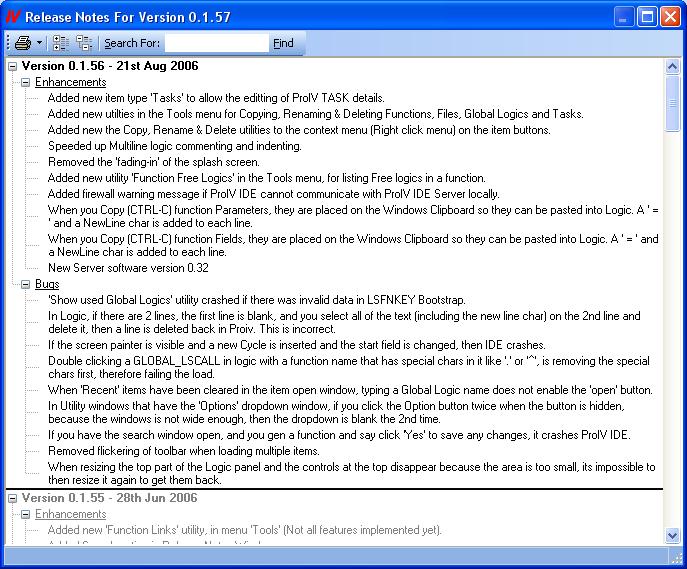Image resolution: width=687 pixels, height=569 pixels.
Task: Select 'Added new utilties in the Tools menu' entry
Action: pyautogui.click(x=315, y=114)
